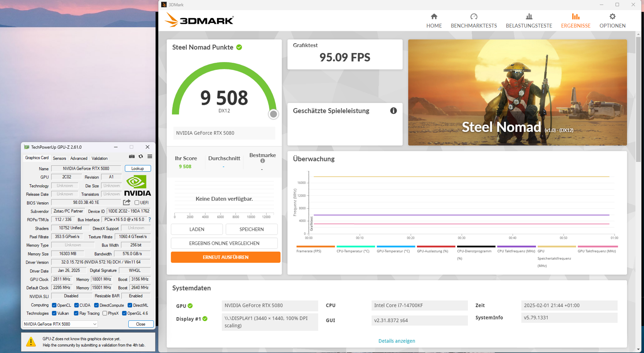The width and height of the screenshot is (644, 353).
Task: Click the 3DMark title bar app icon
Action: tap(164, 5)
